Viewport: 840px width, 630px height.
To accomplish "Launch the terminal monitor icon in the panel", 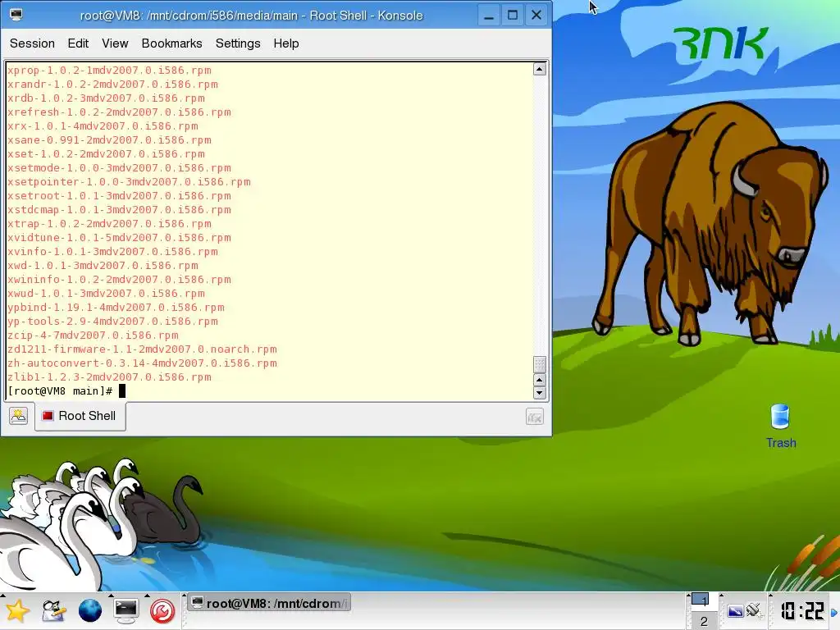I will tap(126, 610).
